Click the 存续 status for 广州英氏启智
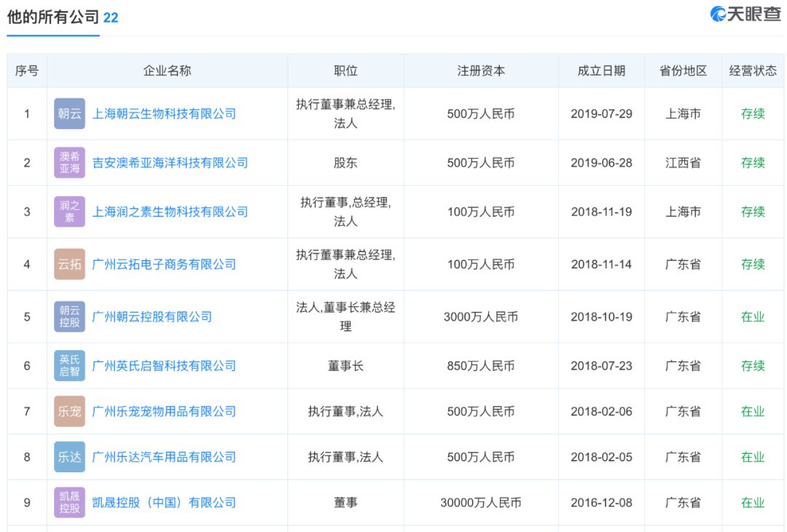The image size is (787, 532). [753, 366]
